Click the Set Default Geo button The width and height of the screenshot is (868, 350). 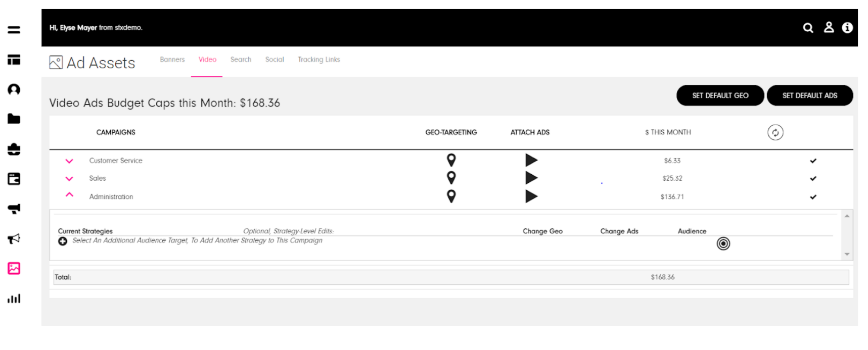pyautogui.click(x=720, y=95)
